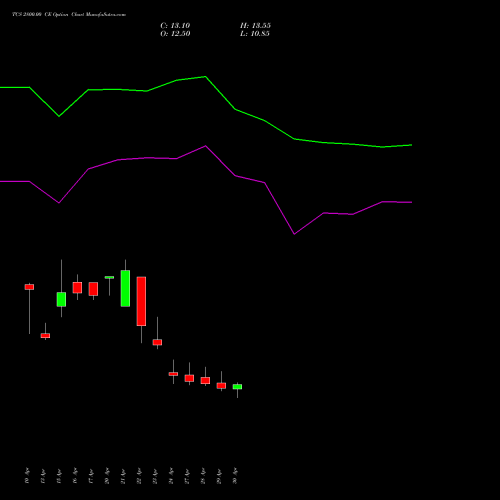Click the 29 Apr date axis label
This screenshot has height=500, width=500.
(x=219, y=476)
